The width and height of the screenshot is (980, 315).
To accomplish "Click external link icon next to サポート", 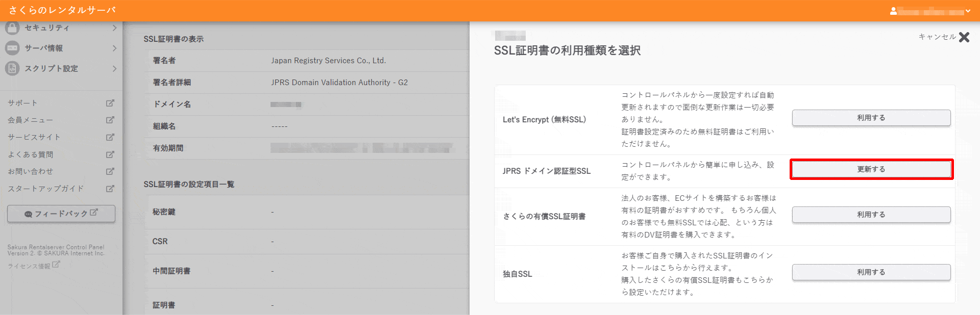I will point(110,103).
